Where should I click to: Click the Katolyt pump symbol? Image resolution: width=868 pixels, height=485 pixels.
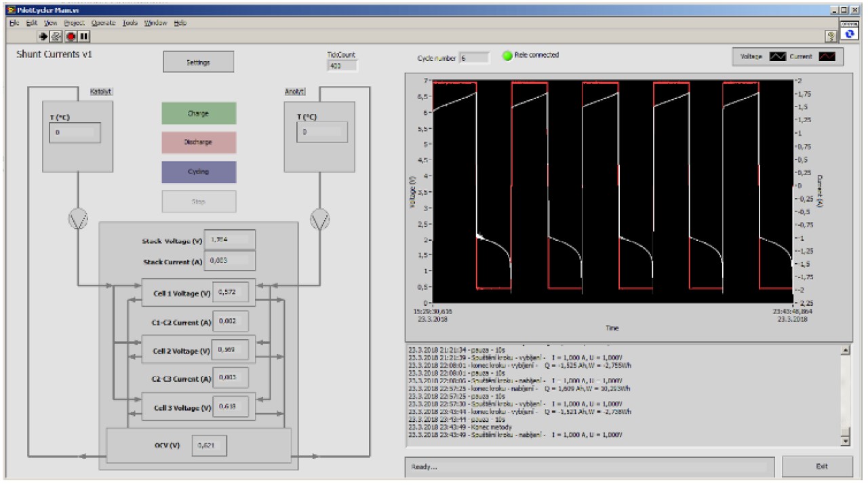tap(78, 218)
